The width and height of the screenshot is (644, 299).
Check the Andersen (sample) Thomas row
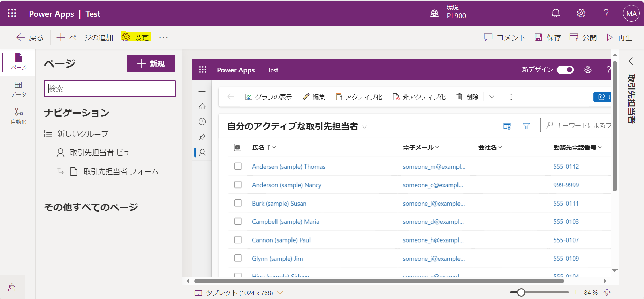coord(238,166)
